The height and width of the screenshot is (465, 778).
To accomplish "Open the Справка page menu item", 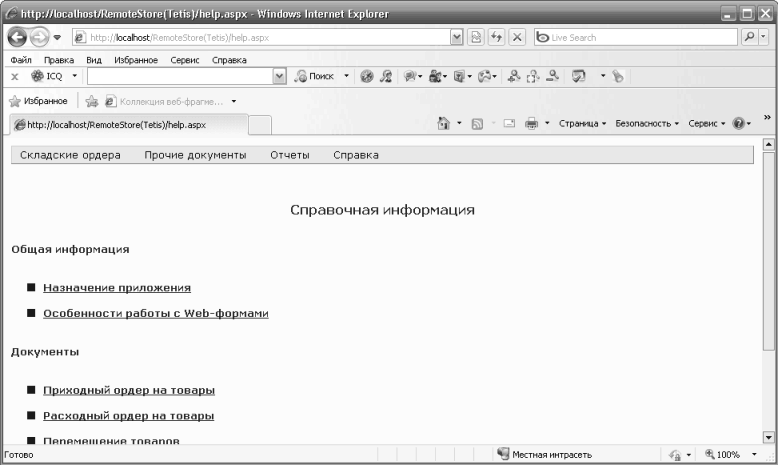I will tap(356, 155).
